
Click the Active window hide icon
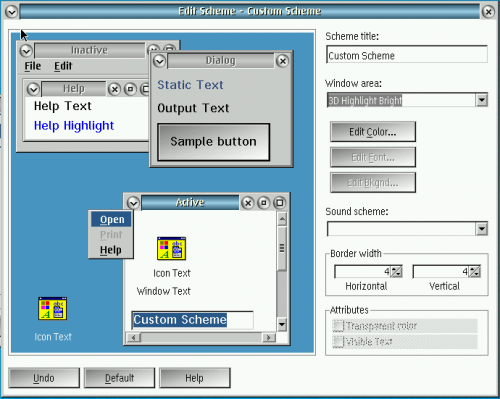(x=264, y=203)
